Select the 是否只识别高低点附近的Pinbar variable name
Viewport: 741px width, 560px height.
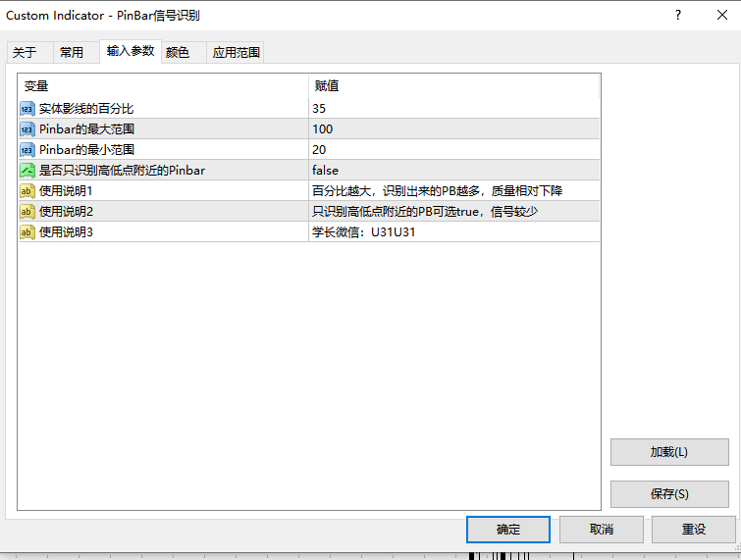coord(122,171)
